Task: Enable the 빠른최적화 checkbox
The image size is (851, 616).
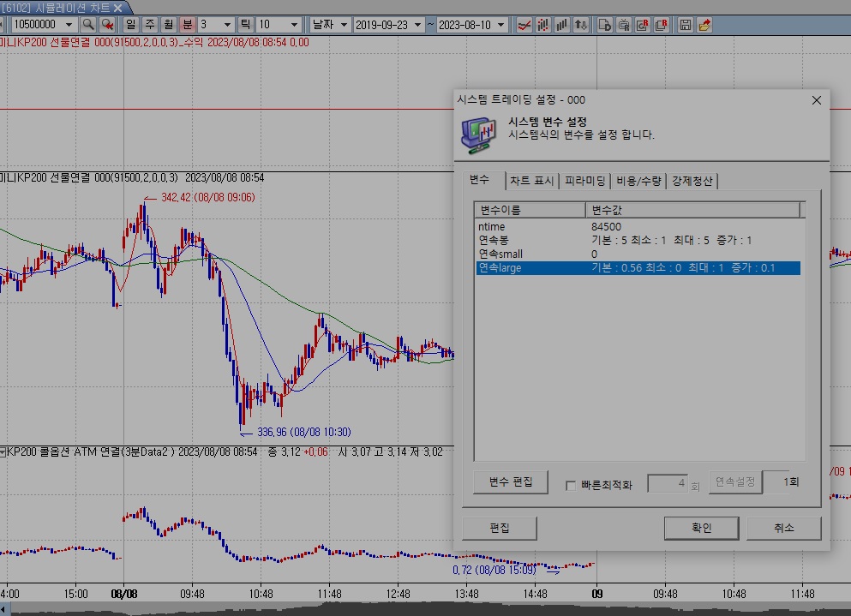Action: click(571, 485)
